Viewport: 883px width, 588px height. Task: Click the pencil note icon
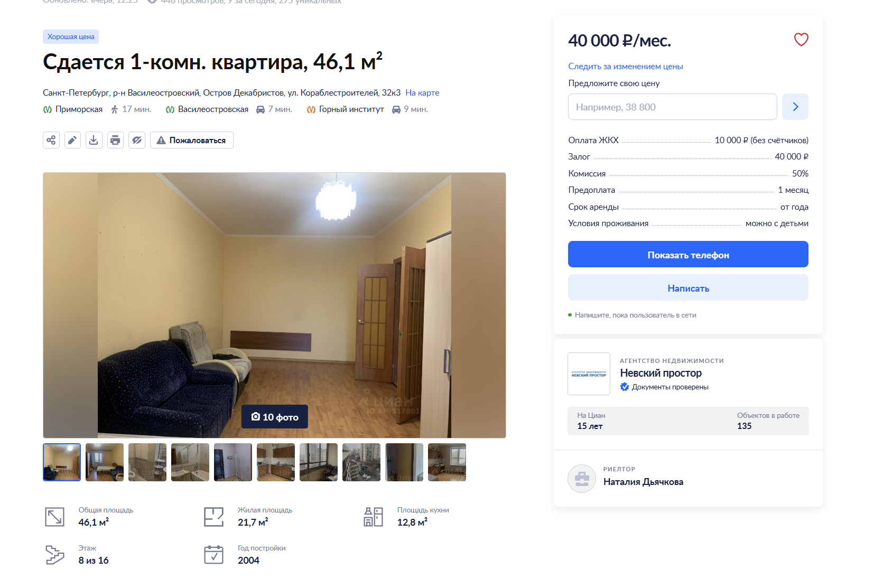coord(72,140)
